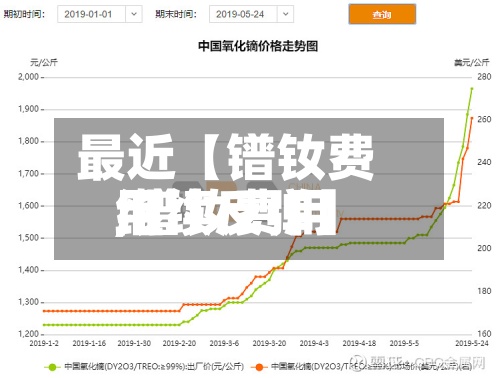Click x-axis date 2019-3-6

[x=224, y=343]
